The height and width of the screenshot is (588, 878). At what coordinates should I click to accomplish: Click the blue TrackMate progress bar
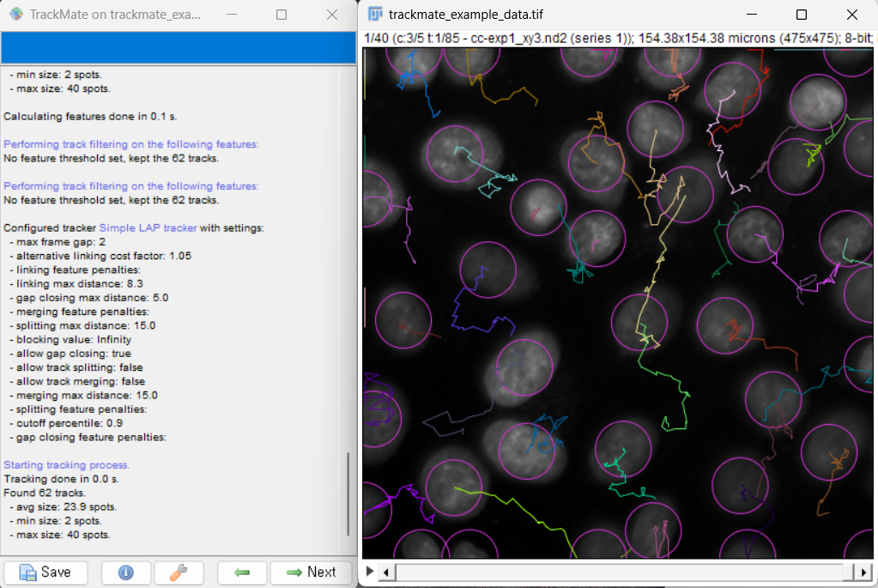179,47
